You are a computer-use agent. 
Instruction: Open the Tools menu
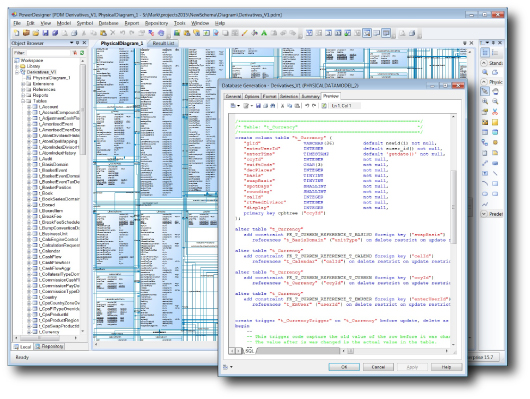(179, 23)
